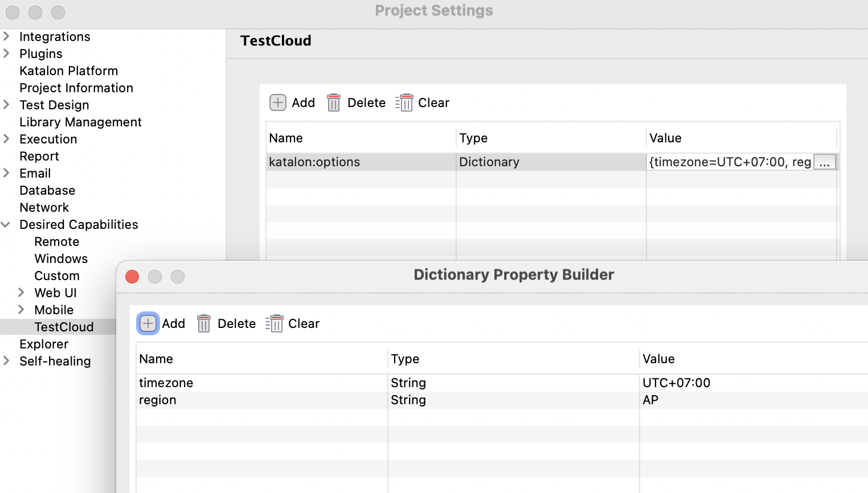Expand the Plugins tree node
The width and height of the screenshot is (868, 493).
click(6, 54)
